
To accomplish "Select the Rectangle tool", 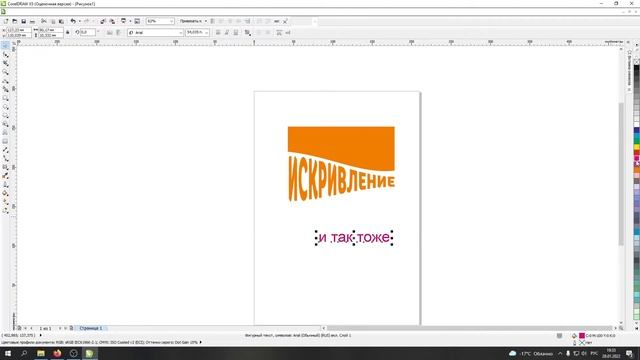I will [x=5, y=98].
